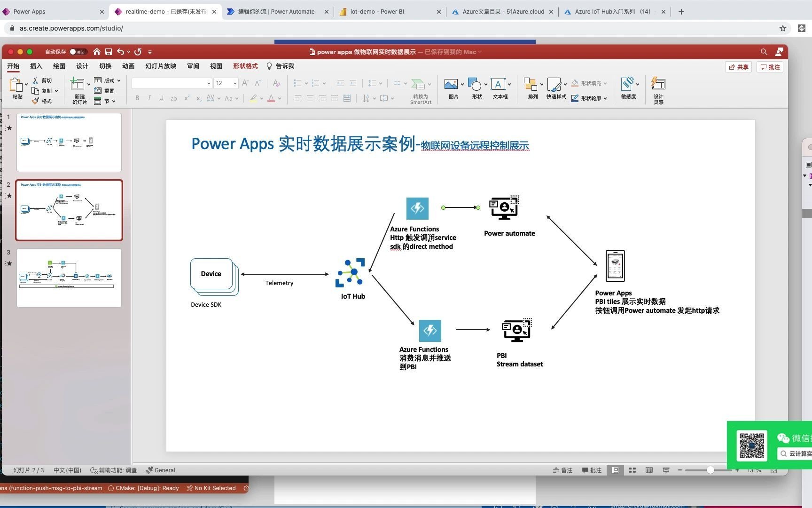Add a new slide
Screen dimensions: 812x508
point(78,84)
